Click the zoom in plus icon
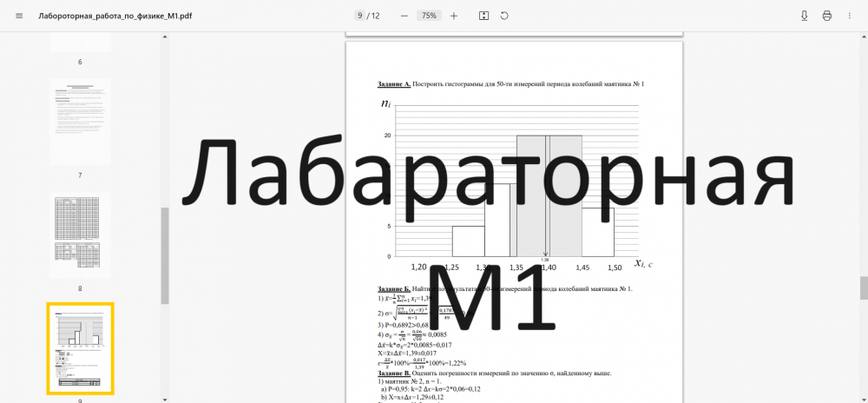This screenshot has width=868, height=403. tap(454, 16)
